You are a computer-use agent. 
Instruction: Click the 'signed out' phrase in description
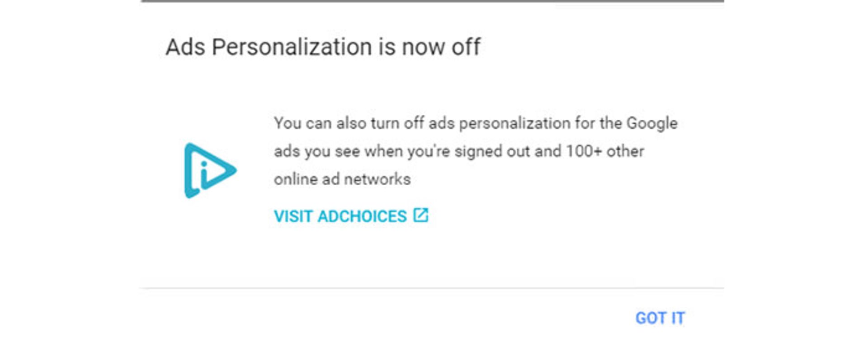click(x=492, y=151)
